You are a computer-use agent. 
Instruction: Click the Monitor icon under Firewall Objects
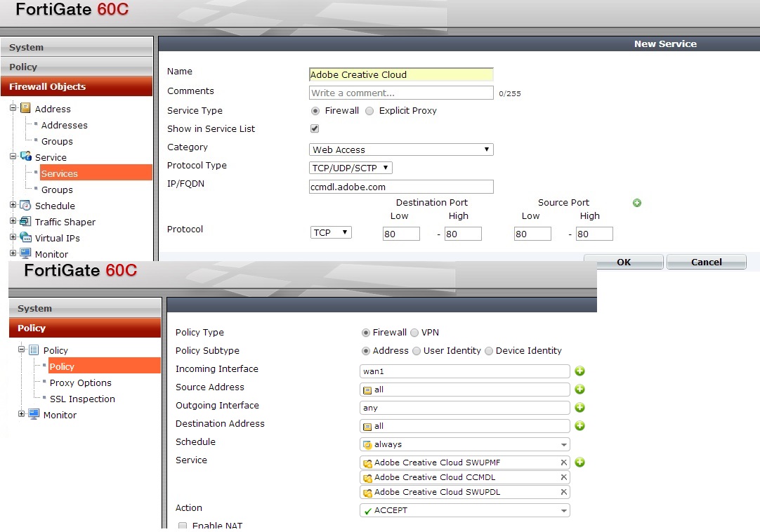point(26,253)
